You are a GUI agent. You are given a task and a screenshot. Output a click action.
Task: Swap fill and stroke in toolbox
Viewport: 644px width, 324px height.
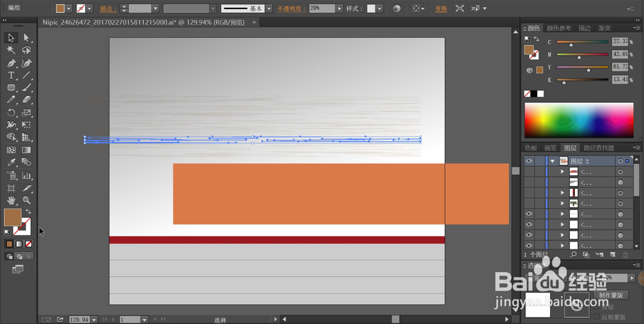pyautogui.click(x=28, y=211)
